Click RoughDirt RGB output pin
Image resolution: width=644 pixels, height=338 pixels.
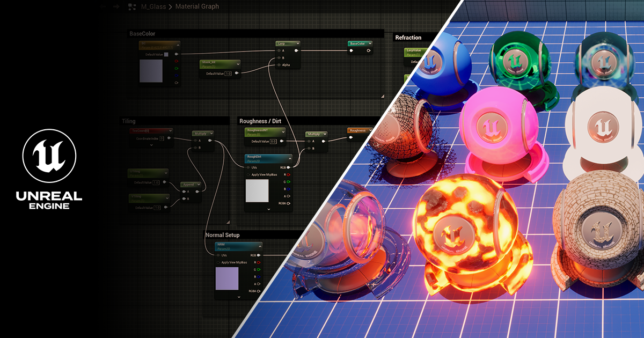tap(289, 167)
